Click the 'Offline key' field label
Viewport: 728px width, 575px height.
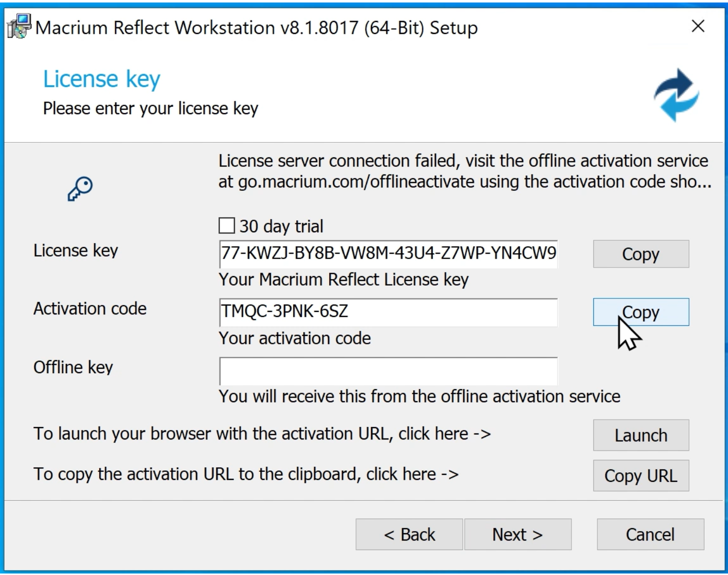click(x=73, y=368)
